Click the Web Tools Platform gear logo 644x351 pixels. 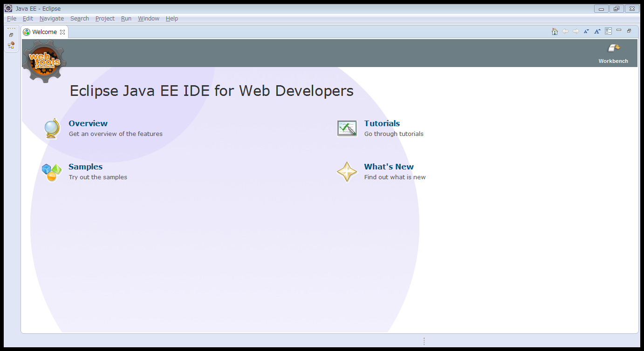(x=44, y=61)
